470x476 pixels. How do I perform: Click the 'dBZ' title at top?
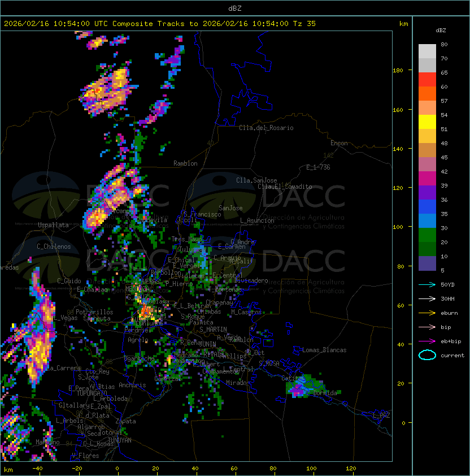click(x=235, y=8)
